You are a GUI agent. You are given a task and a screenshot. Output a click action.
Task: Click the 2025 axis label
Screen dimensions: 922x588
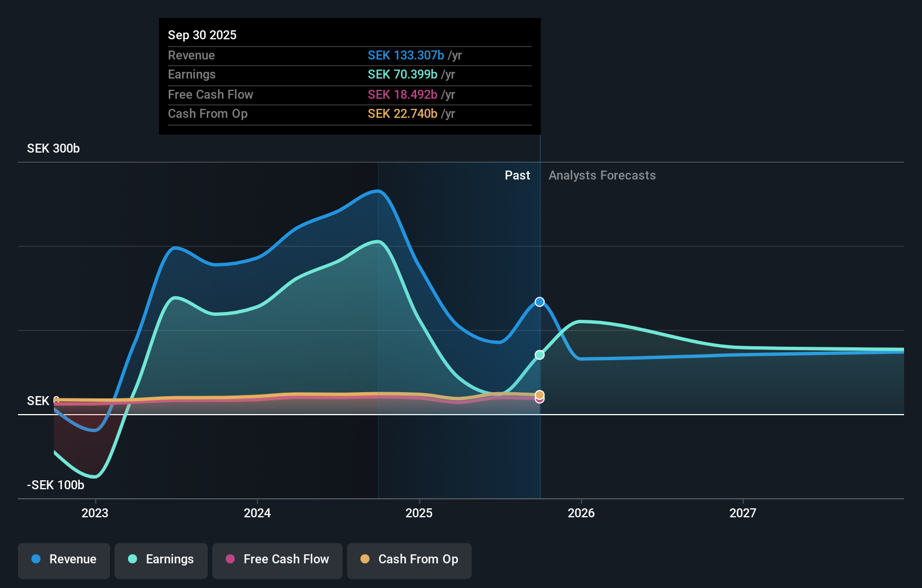click(419, 512)
